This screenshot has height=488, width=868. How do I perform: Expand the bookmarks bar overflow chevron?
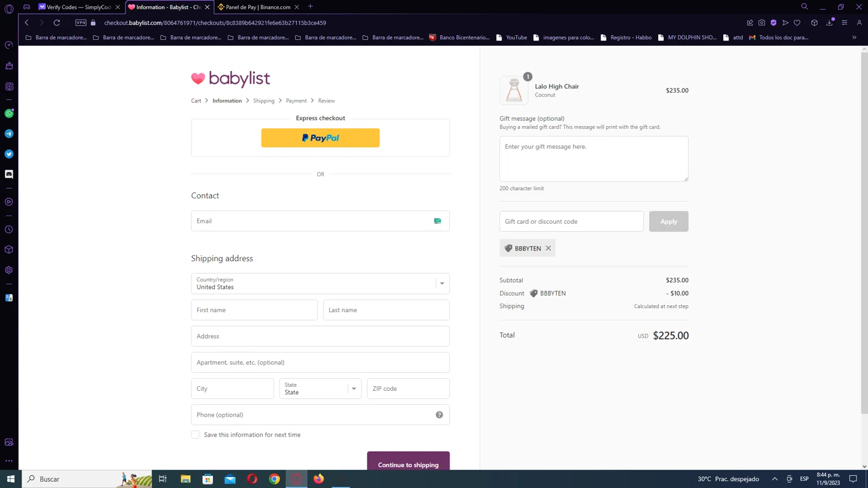click(854, 38)
